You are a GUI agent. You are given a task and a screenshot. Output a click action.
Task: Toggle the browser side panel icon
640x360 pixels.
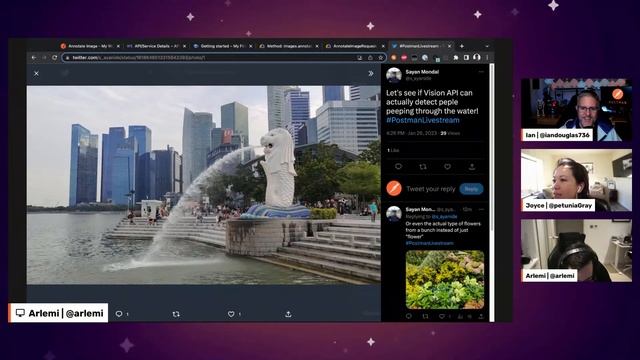pos(466,58)
